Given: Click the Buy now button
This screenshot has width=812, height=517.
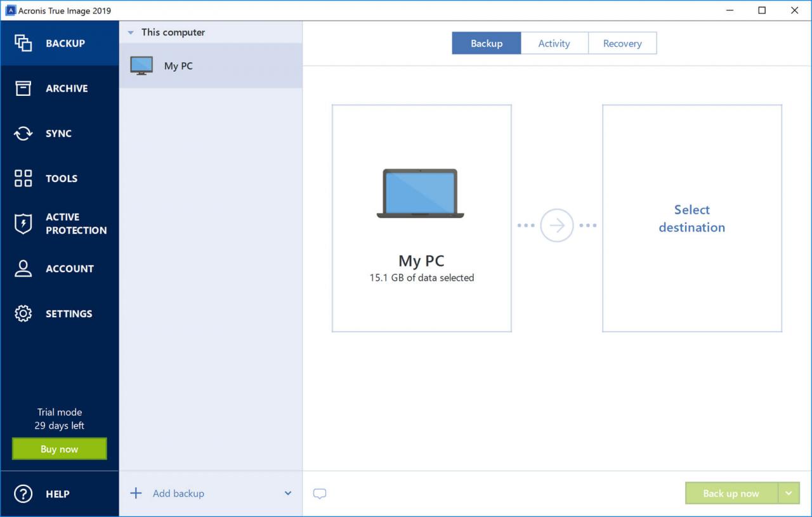Looking at the screenshot, I should point(58,448).
